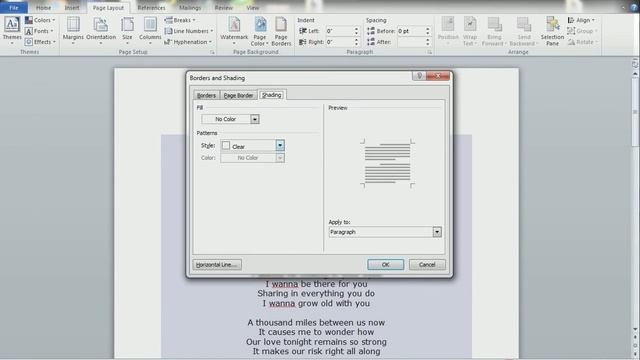This screenshot has width=640, height=360.
Task: Open the Orientation menu
Action: (101, 30)
